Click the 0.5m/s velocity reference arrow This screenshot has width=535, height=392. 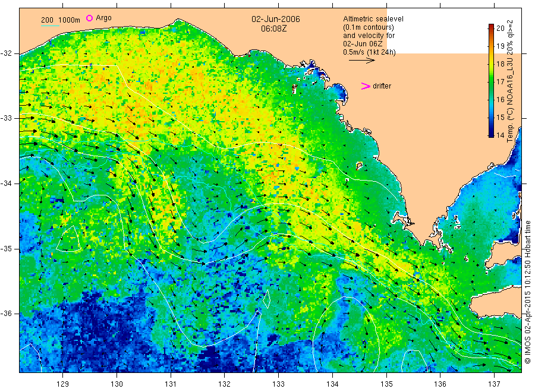click(x=361, y=61)
